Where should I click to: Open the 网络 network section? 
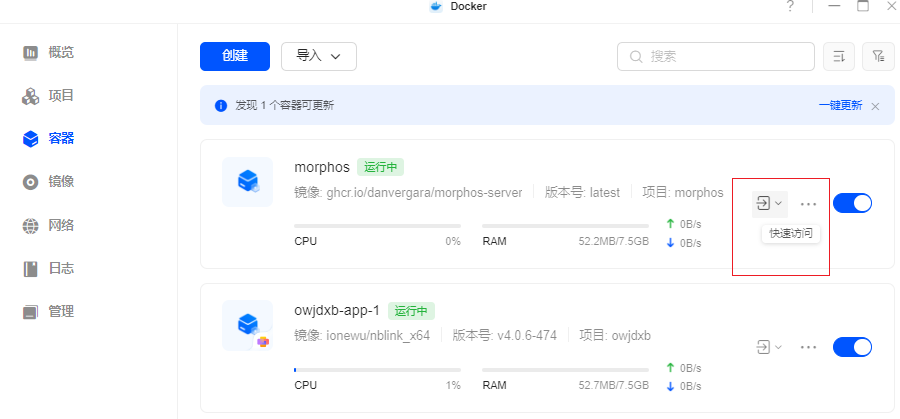pos(49,226)
